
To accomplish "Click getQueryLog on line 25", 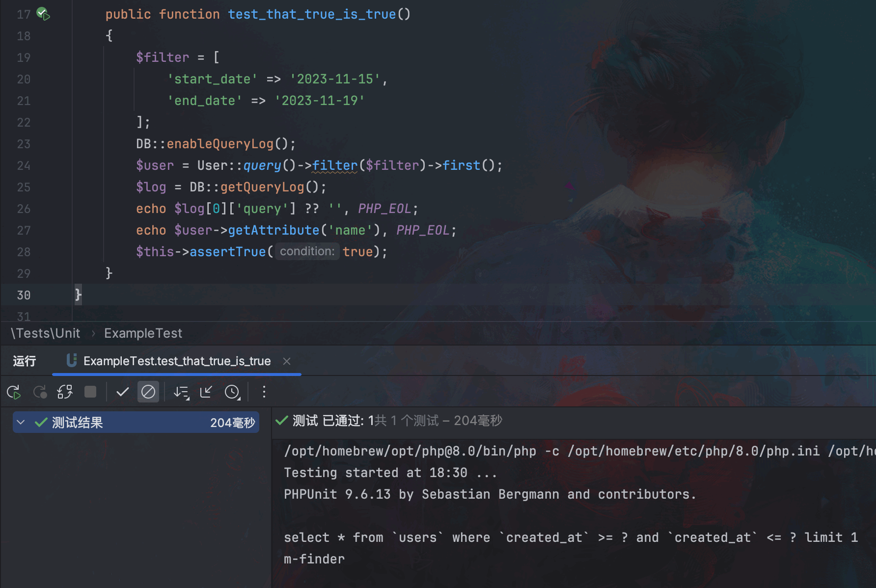I will [262, 187].
